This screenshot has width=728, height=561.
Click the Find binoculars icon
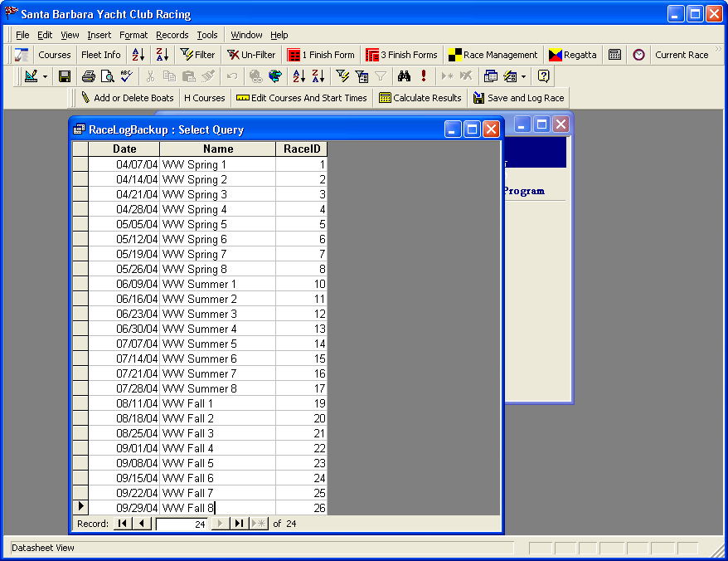click(x=404, y=76)
